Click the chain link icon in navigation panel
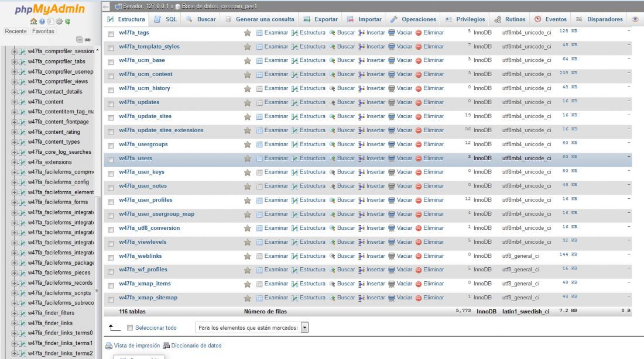The image size is (644, 359). [87, 40]
